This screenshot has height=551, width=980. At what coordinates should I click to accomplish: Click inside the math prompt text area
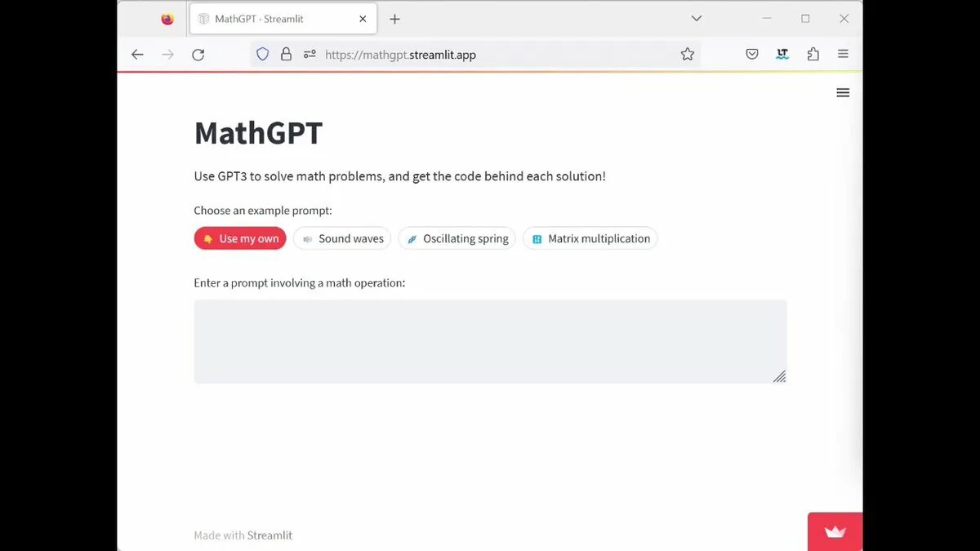[490, 341]
